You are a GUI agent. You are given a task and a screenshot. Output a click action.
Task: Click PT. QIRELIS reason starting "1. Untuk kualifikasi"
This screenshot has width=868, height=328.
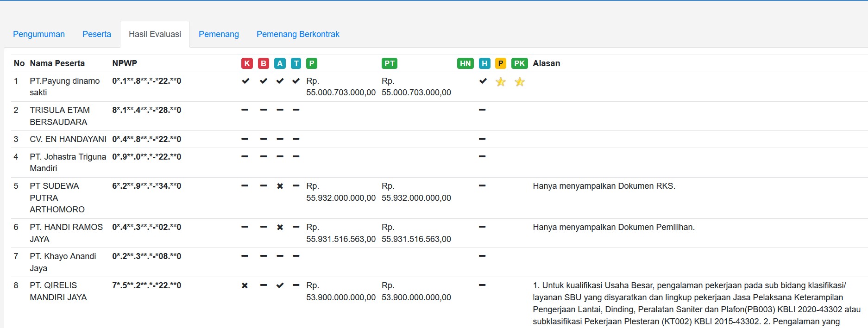click(x=697, y=303)
